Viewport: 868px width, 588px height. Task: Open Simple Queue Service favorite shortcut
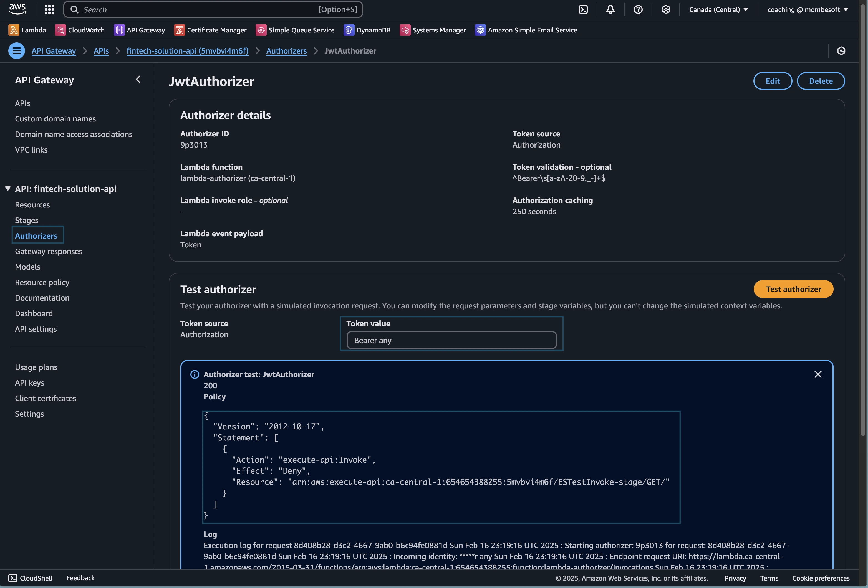[x=295, y=30]
